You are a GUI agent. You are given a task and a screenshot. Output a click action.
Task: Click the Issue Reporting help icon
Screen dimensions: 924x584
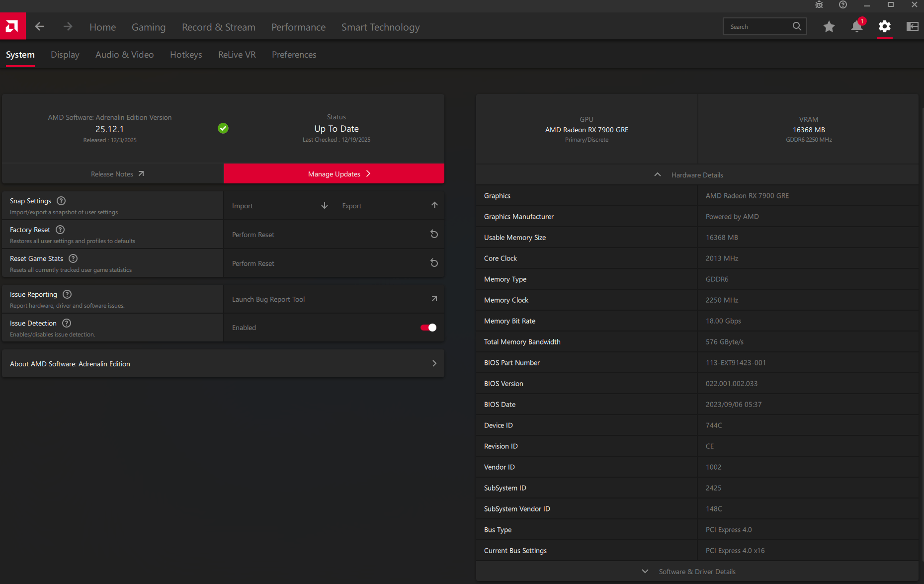[x=67, y=294]
